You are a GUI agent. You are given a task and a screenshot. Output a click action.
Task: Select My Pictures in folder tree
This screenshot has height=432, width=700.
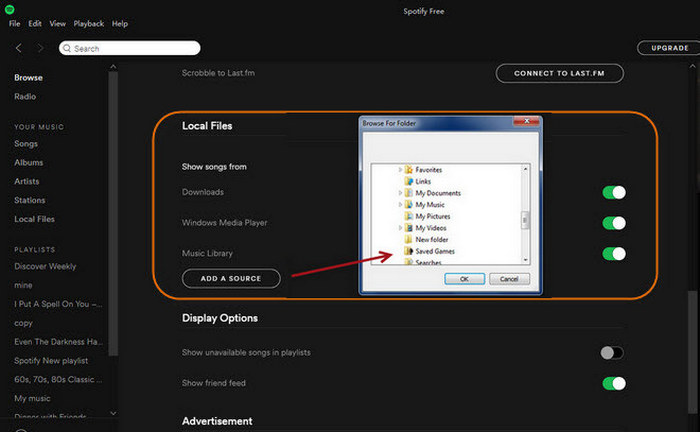tap(433, 216)
